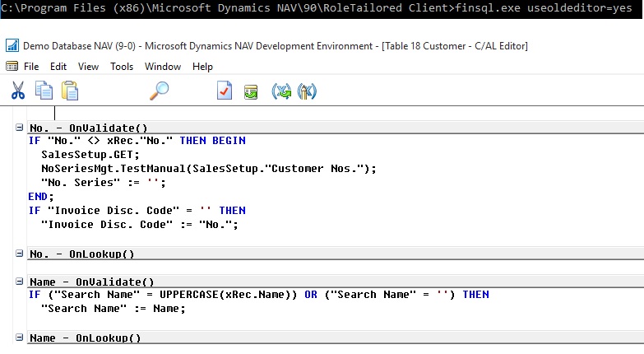Open the File menu
This screenshot has height=354, width=644.
[x=31, y=66]
